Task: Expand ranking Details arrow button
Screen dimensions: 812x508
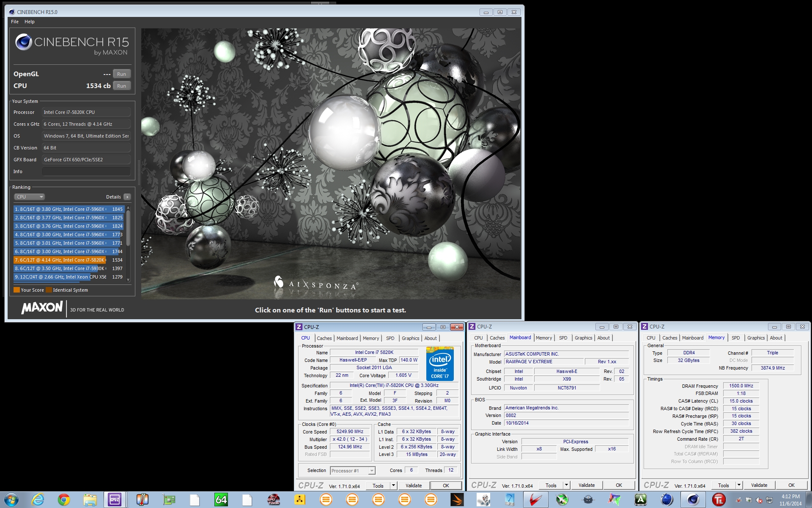Action: coord(127,197)
